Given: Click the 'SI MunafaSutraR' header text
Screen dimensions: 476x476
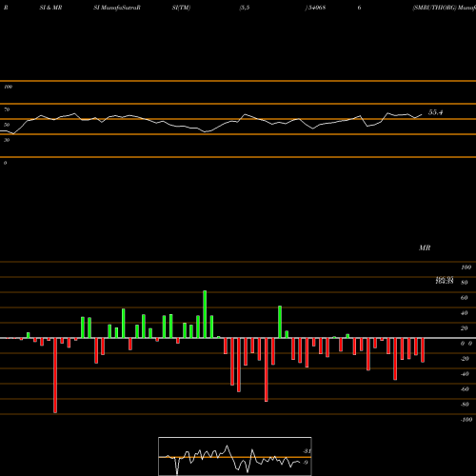Looking at the screenshot, I should coord(117,8).
